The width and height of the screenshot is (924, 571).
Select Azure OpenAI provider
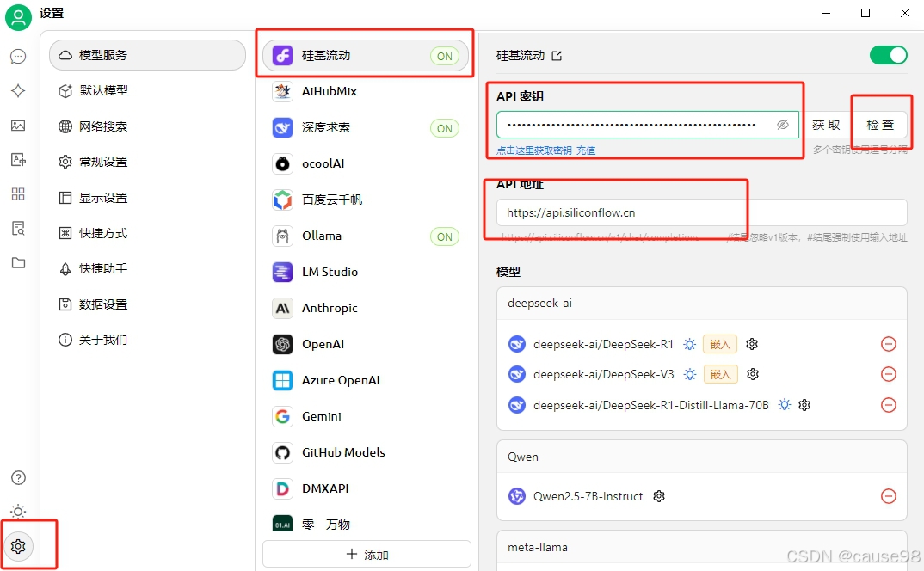pos(366,380)
